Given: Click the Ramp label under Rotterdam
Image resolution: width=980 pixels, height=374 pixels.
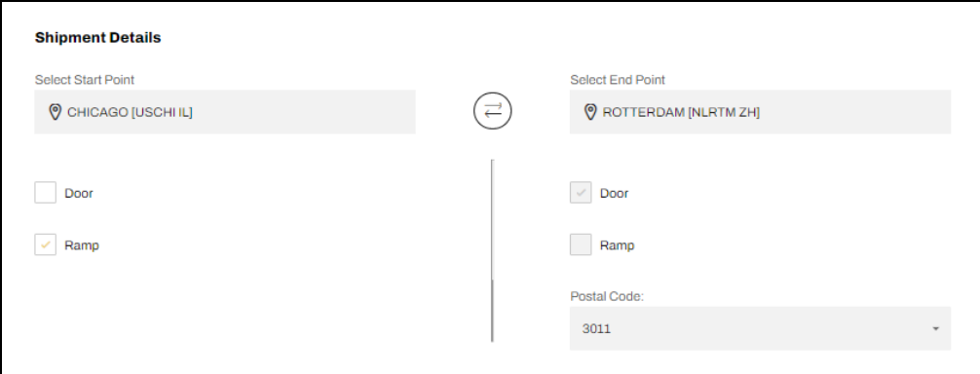Looking at the screenshot, I should (x=617, y=245).
